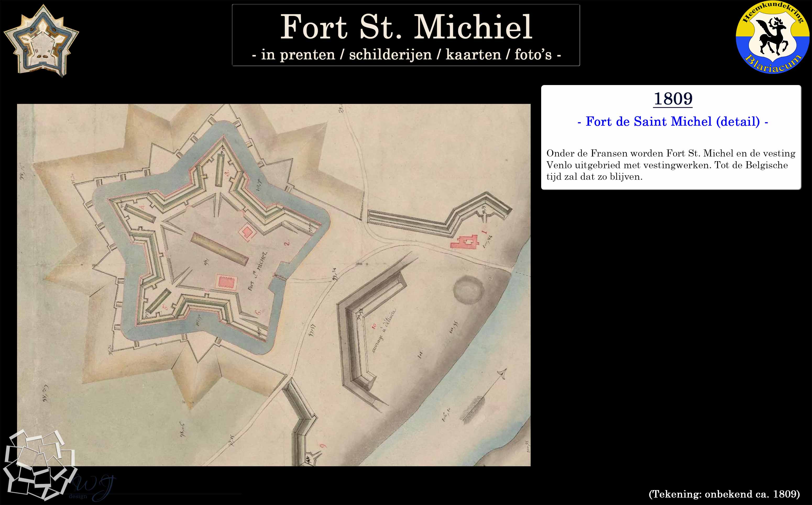Click the underlined 1809 heading
The width and height of the screenshot is (812, 505).
pyautogui.click(x=673, y=99)
